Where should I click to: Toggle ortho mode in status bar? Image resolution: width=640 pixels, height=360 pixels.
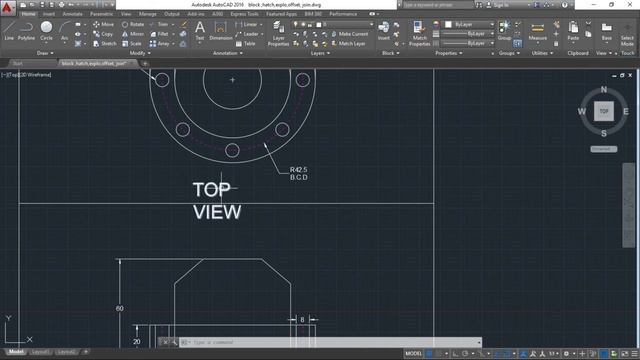click(455, 353)
